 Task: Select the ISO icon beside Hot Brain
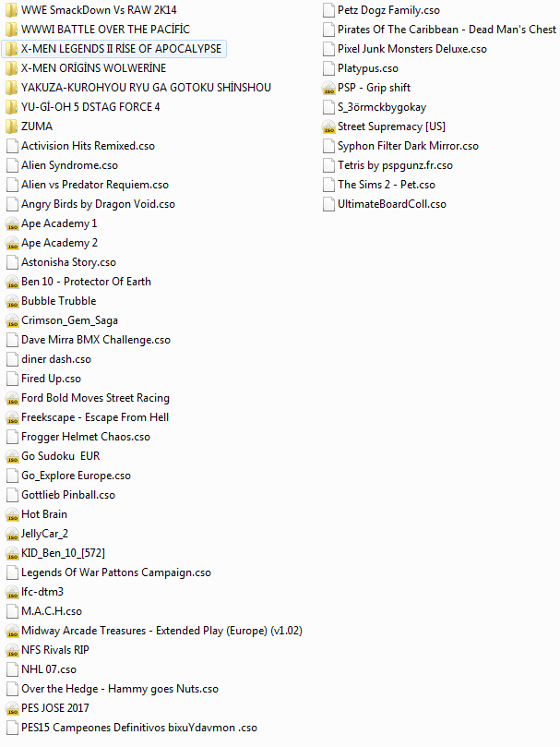click(x=12, y=514)
